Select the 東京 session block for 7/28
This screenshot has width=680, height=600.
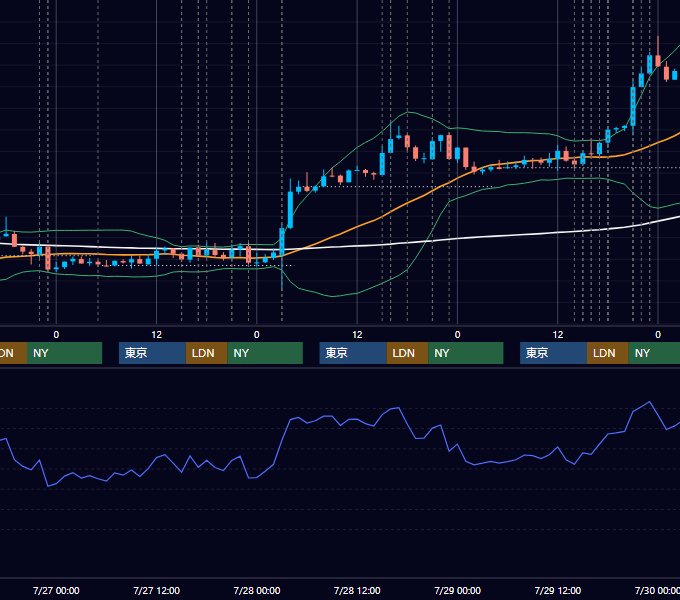pos(353,353)
